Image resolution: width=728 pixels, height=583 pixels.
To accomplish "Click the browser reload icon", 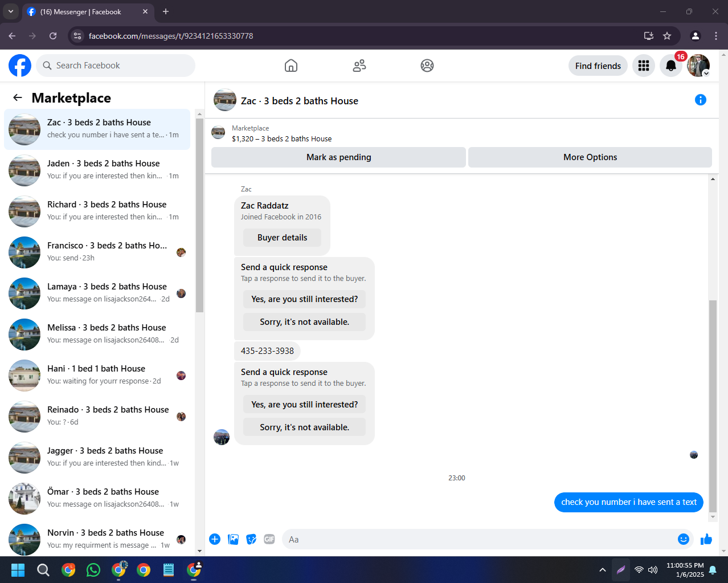I will pyautogui.click(x=53, y=36).
